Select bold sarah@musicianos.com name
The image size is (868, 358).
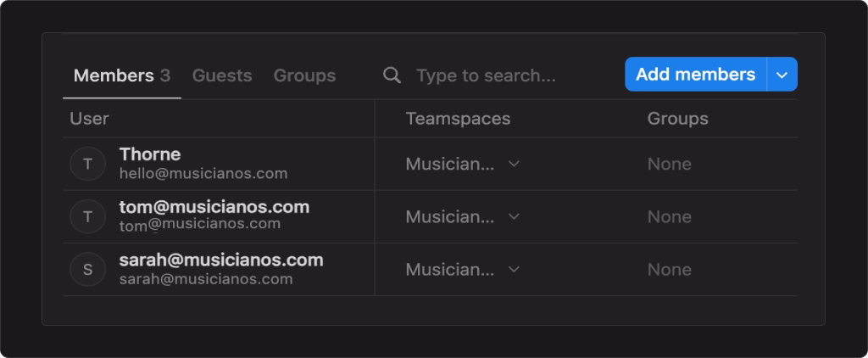click(x=221, y=260)
